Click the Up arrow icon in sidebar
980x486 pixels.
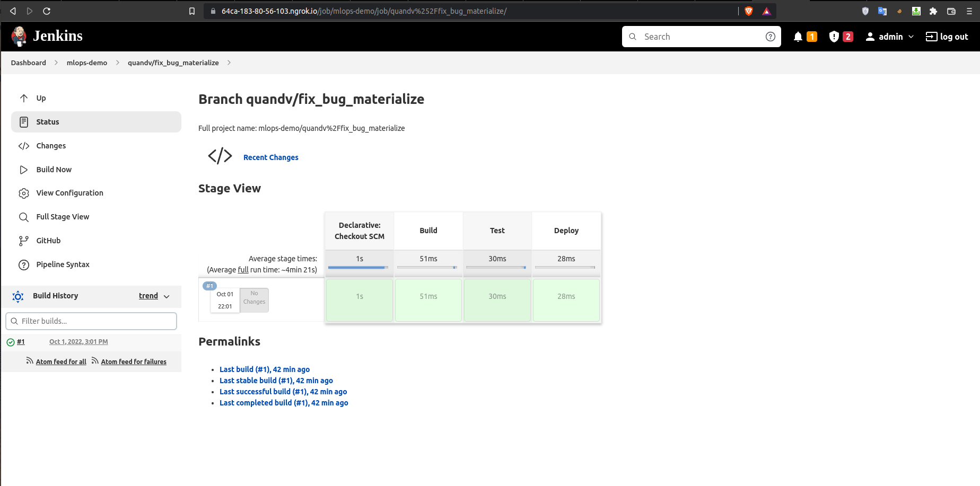pos(24,98)
